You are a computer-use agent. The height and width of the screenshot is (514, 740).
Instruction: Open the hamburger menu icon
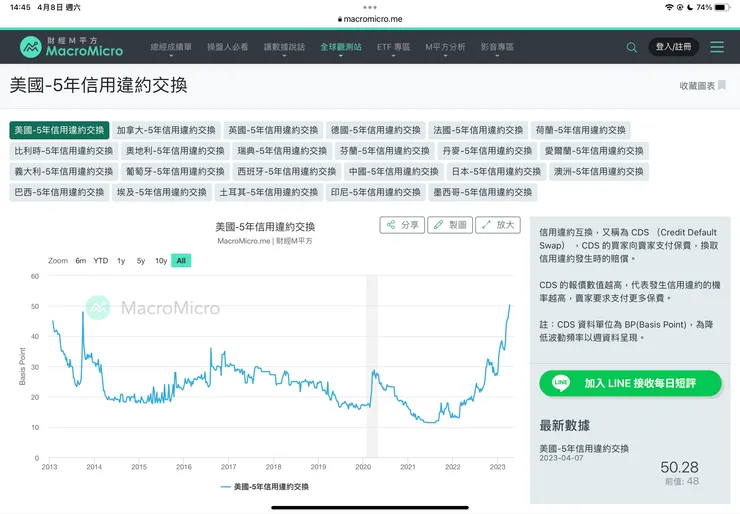coord(717,47)
